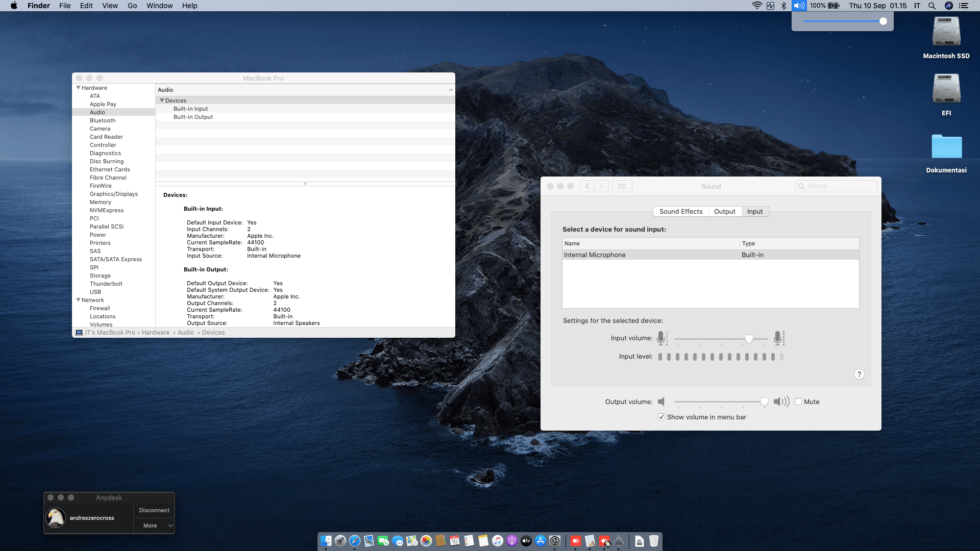Select Bluetooth in hardware sidebar
Image resolution: width=980 pixels, height=551 pixels.
(103, 120)
